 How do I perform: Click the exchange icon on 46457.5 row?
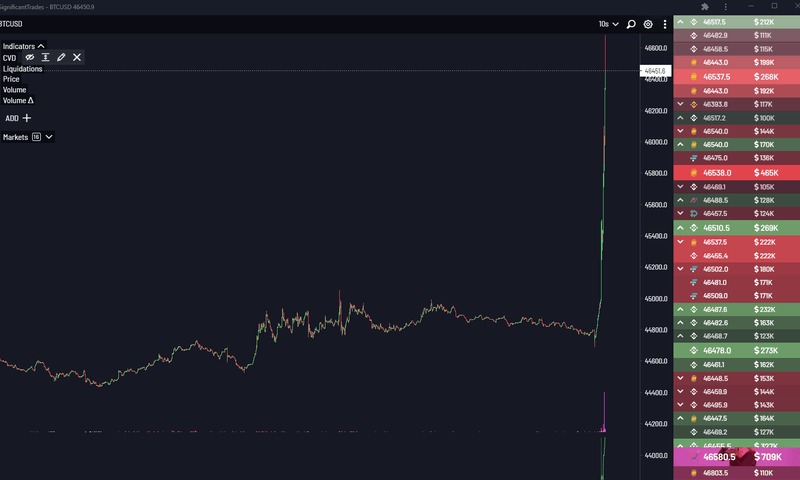tap(694, 214)
